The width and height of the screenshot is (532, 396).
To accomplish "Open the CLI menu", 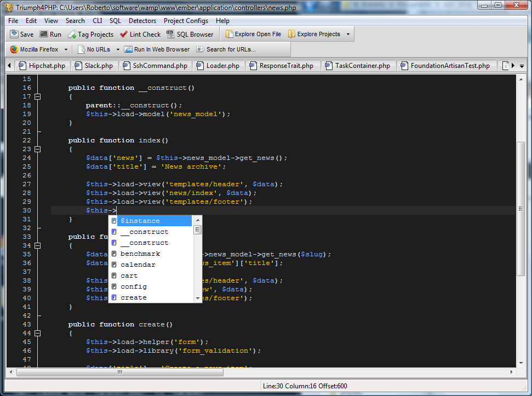I will (98, 21).
